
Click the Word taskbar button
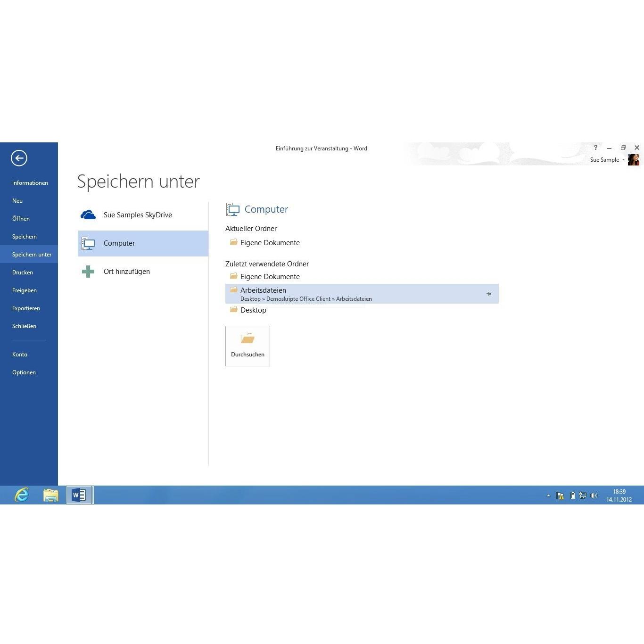point(80,495)
